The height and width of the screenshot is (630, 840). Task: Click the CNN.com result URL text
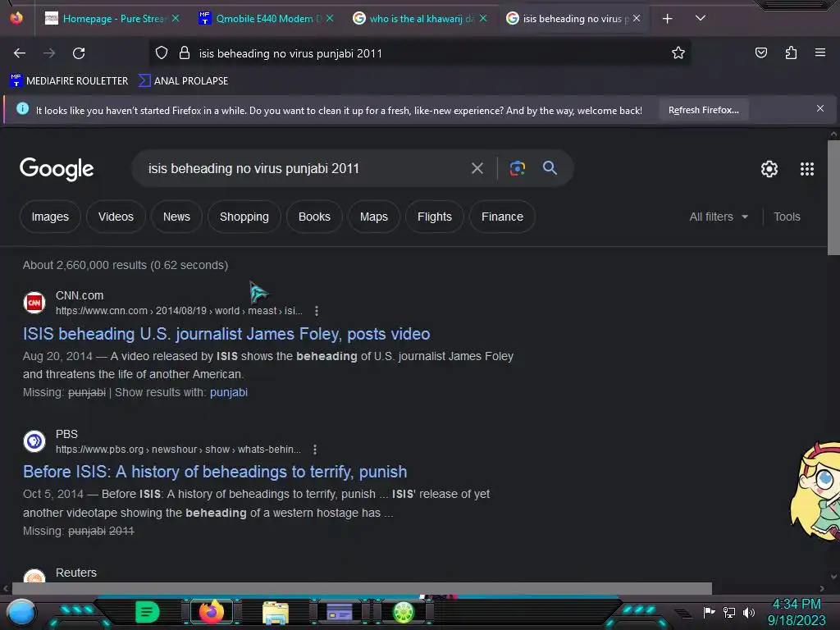(179, 311)
